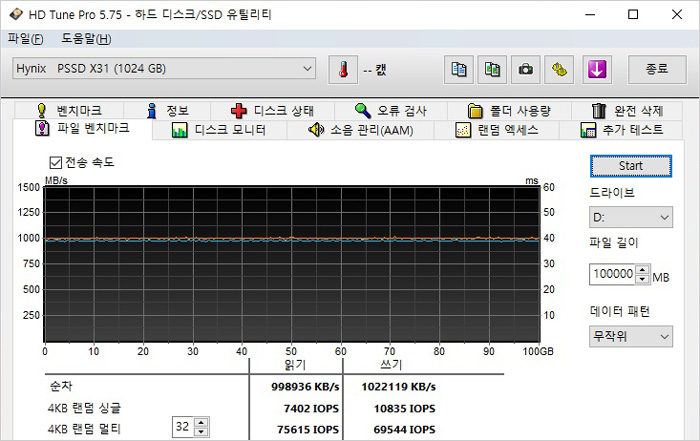
Task: Minimize the HD Tune Pro window
Action: click(590, 15)
